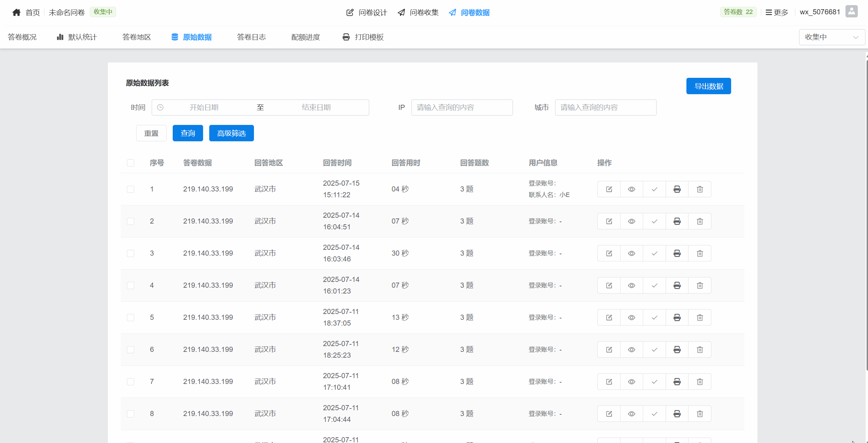868x443 pixels.
Task: Click the trash delete icon in row 5
Action: tap(700, 317)
